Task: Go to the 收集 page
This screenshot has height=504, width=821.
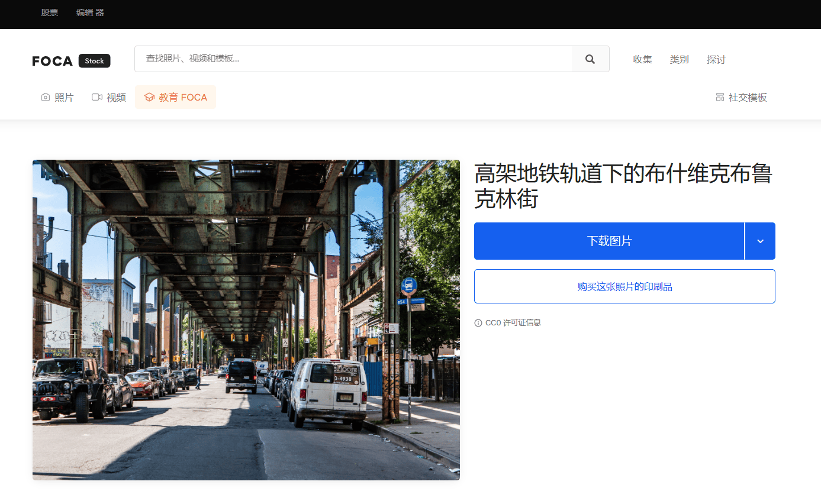Action: pos(642,59)
